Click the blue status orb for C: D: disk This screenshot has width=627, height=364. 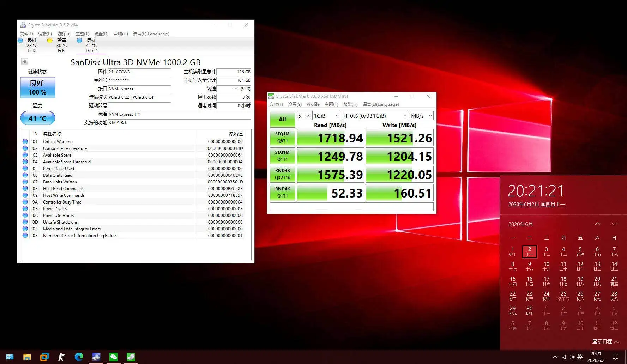[x=20, y=40]
